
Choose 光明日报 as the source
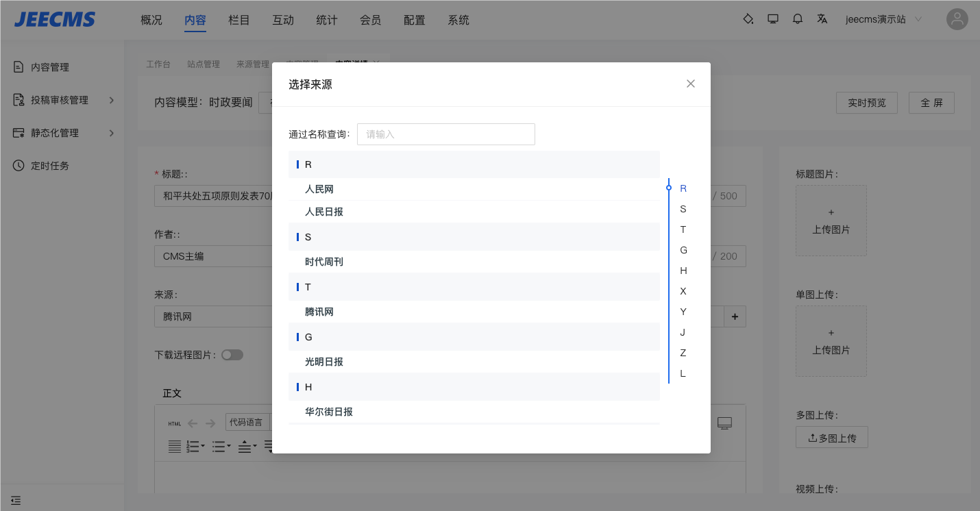coord(324,362)
